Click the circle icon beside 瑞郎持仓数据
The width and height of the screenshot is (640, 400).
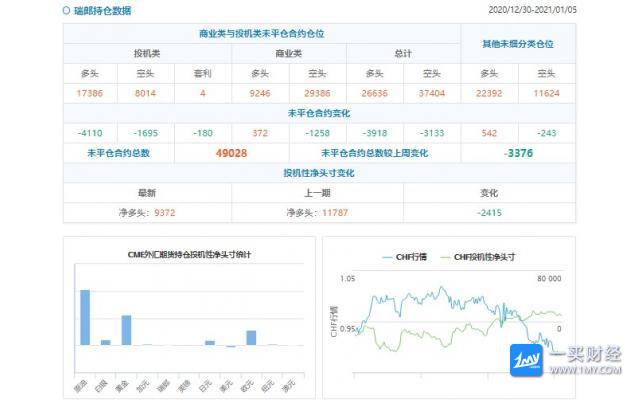click(x=67, y=11)
